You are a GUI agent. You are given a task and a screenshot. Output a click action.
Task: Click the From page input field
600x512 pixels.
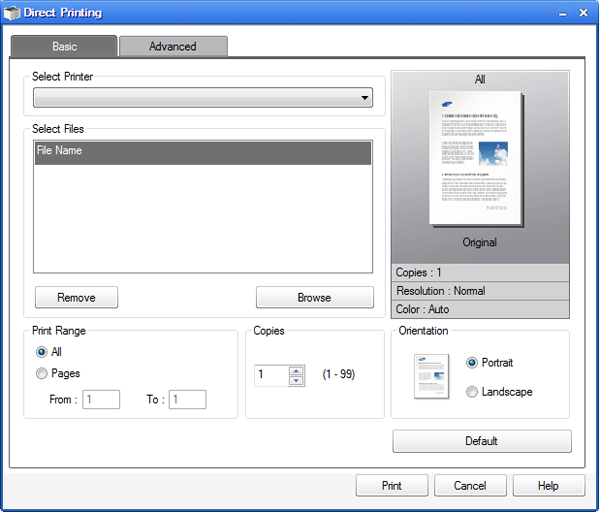click(101, 399)
